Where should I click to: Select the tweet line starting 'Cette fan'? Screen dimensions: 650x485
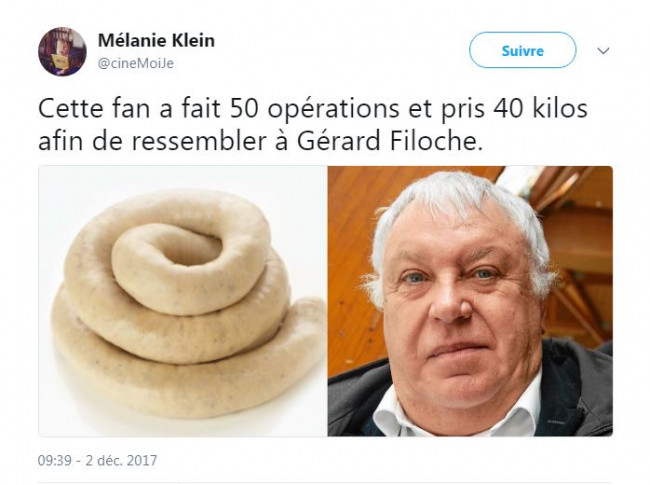point(313,109)
